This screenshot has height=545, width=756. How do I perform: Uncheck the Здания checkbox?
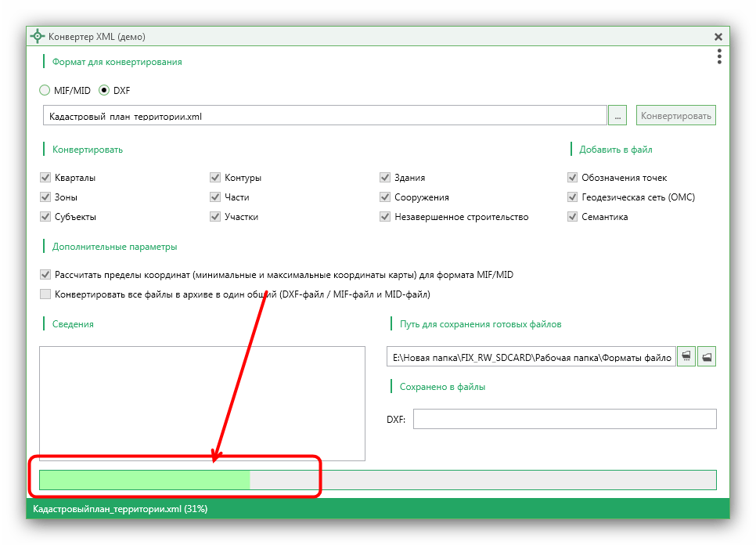[385, 178]
